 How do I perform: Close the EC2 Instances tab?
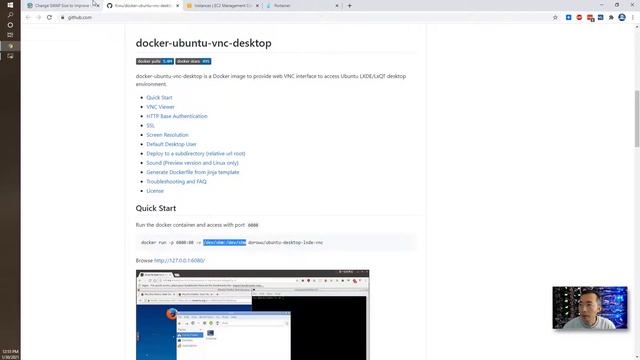click(x=257, y=6)
